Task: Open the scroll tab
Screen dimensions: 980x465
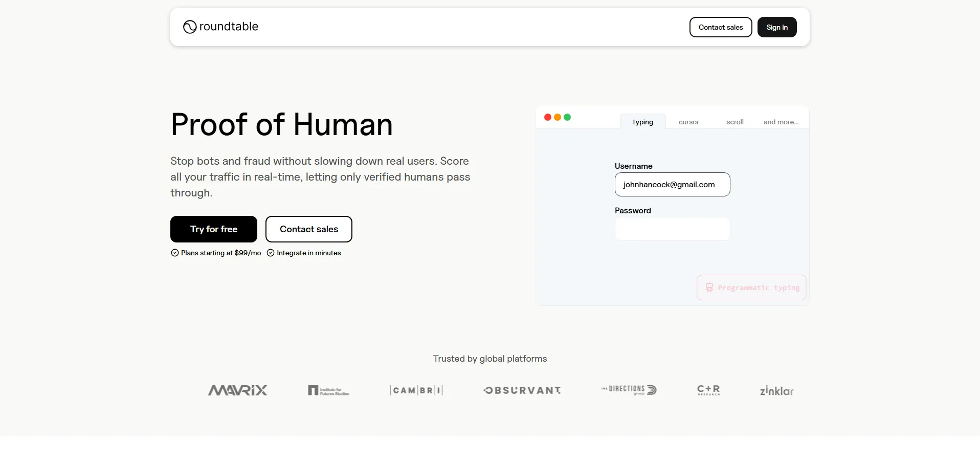Action: tap(734, 122)
